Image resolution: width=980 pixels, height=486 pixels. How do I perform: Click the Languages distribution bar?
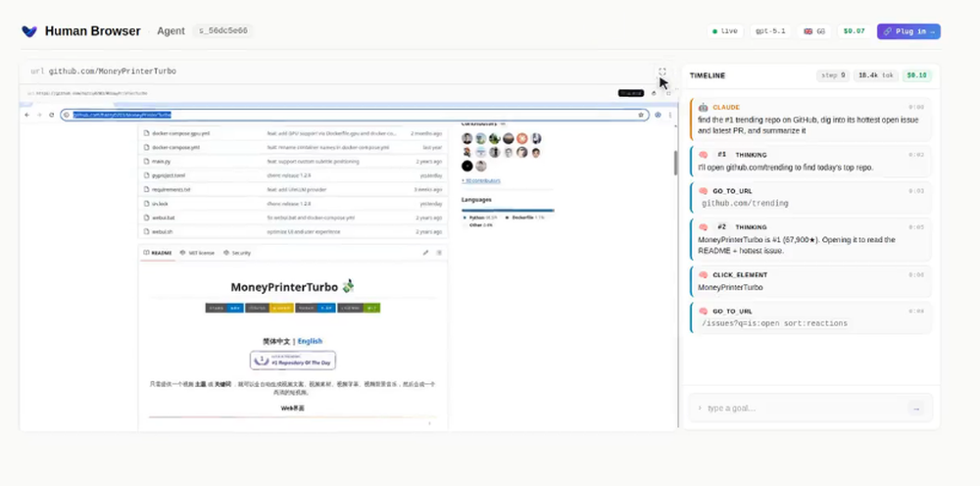pos(508,210)
